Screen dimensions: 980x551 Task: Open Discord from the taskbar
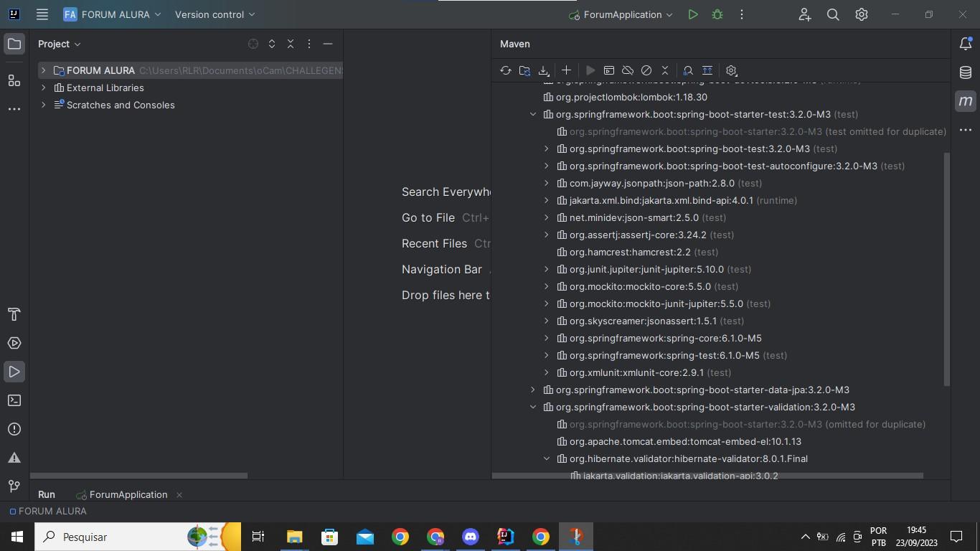tap(471, 537)
